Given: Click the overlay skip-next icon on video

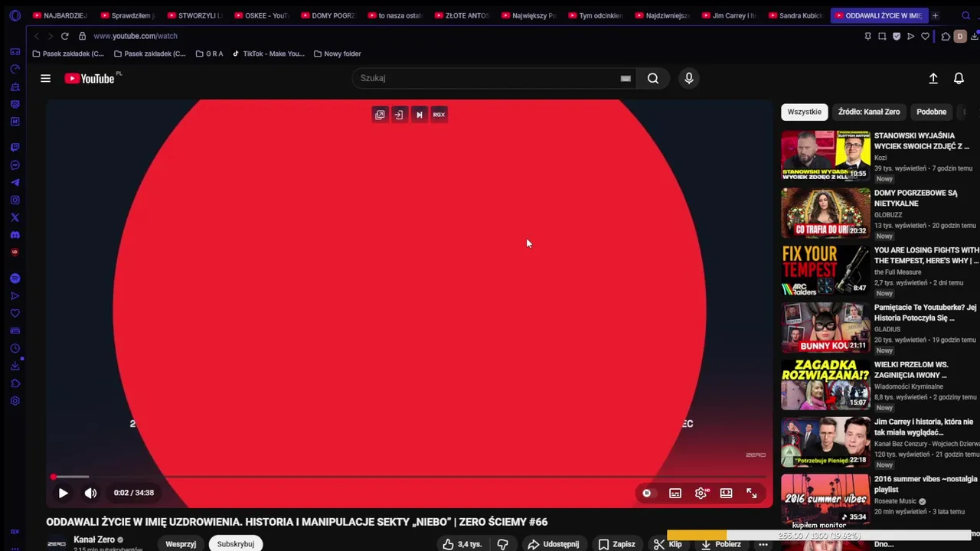Looking at the screenshot, I should [419, 115].
